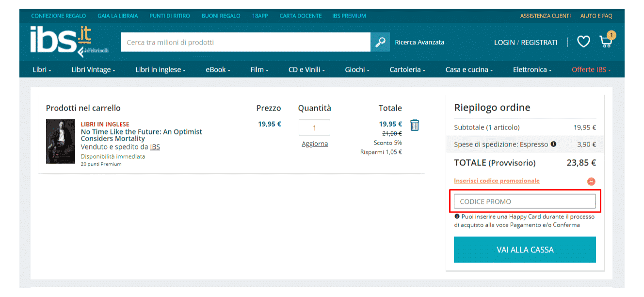Collapse promo code with red minus icon

coord(591,181)
